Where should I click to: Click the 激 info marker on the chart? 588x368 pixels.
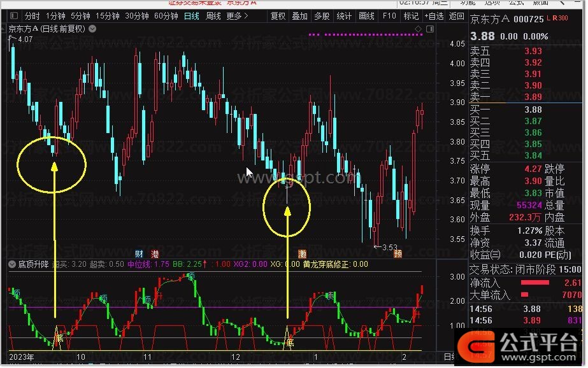pos(302,253)
